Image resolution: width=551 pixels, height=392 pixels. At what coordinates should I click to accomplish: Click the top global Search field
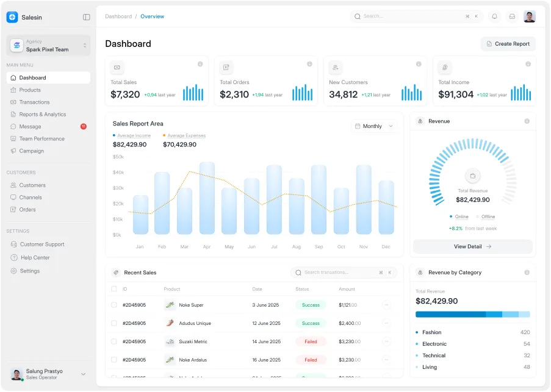pyautogui.click(x=416, y=16)
